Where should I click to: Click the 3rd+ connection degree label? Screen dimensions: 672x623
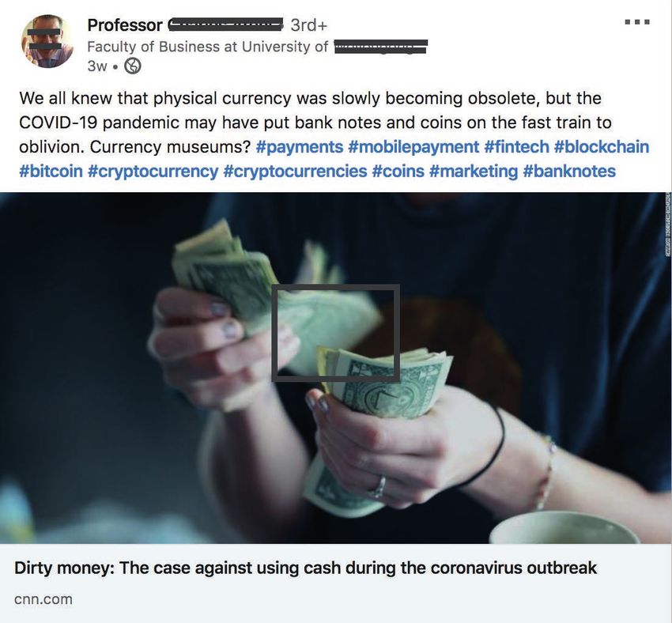click(x=308, y=25)
